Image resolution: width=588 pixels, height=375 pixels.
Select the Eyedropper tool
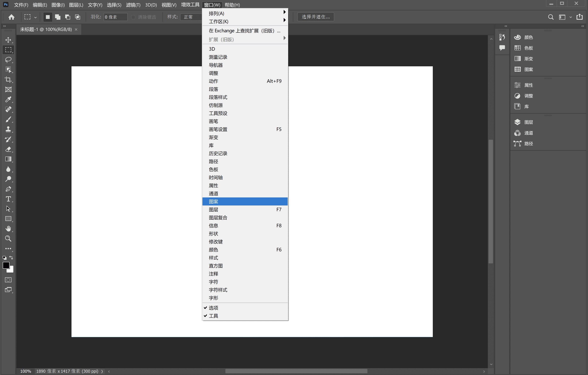click(x=8, y=99)
